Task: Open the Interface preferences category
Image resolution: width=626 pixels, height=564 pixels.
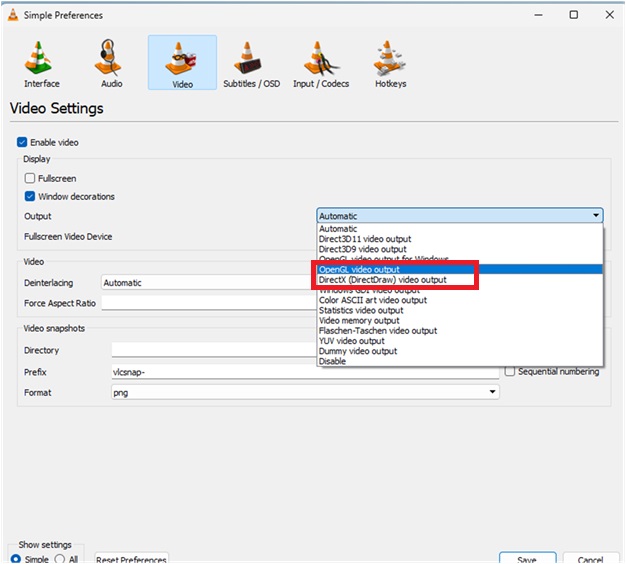Action: pyautogui.click(x=42, y=64)
